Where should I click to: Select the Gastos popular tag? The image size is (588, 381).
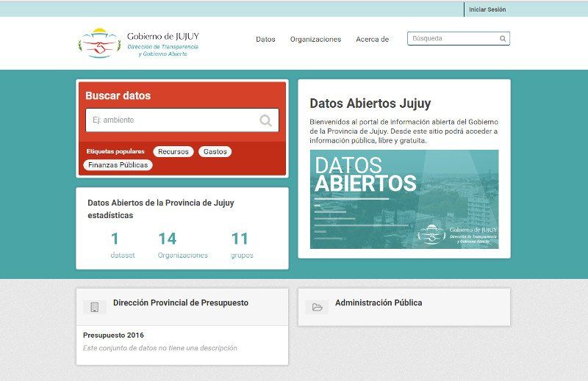(x=215, y=151)
